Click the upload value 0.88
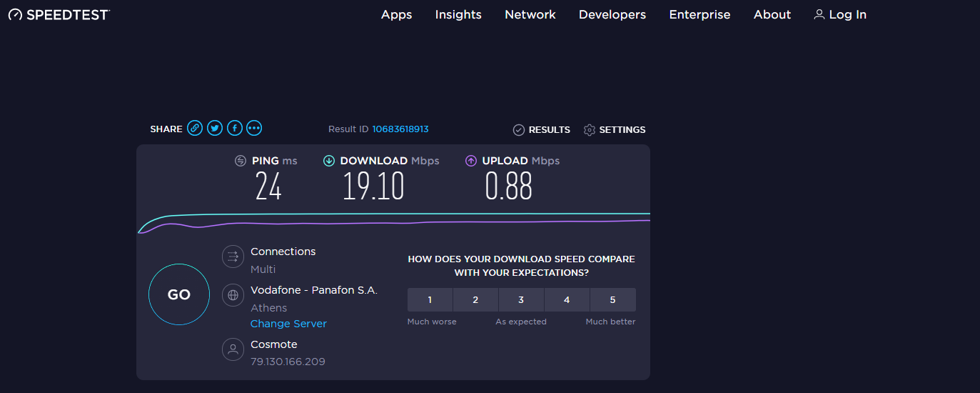This screenshot has width=980, height=393. [x=509, y=187]
